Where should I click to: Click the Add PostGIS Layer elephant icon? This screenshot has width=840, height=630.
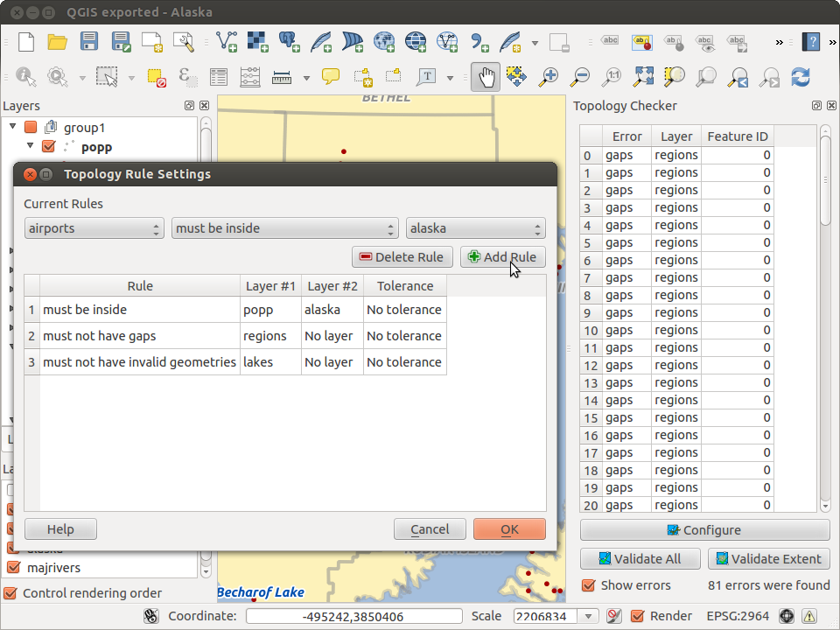[x=289, y=42]
